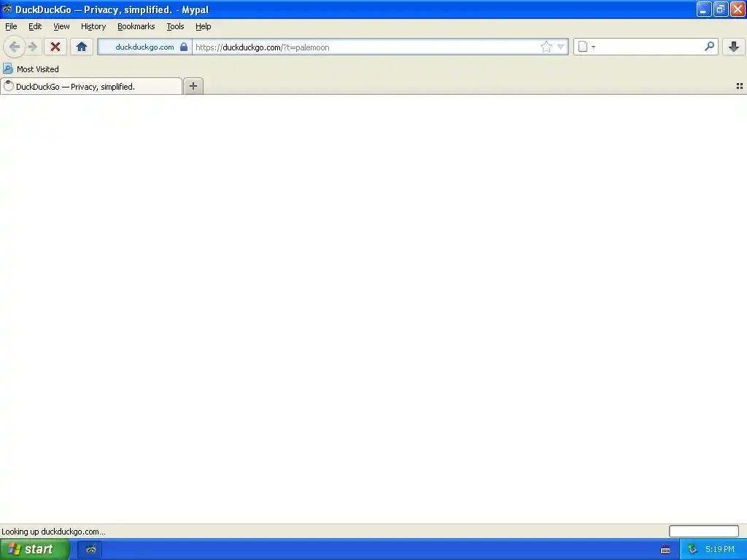Show all tabs with the grid icon
The width and height of the screenshot is (747, 560).
[x=740, y=86]
